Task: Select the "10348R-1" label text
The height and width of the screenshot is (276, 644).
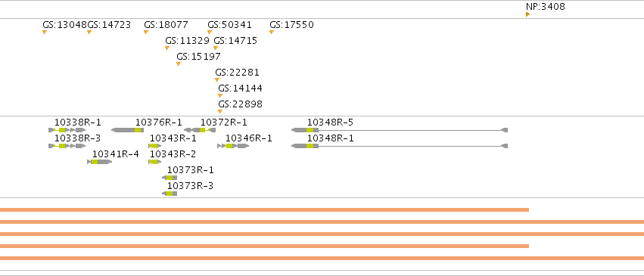Action: tap(330, 138)
